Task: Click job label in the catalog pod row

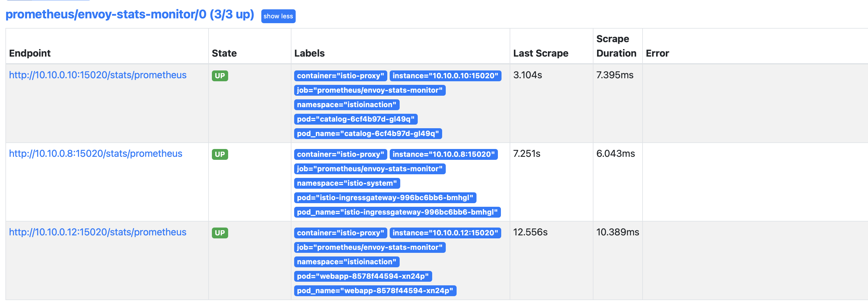Action: 370,90
